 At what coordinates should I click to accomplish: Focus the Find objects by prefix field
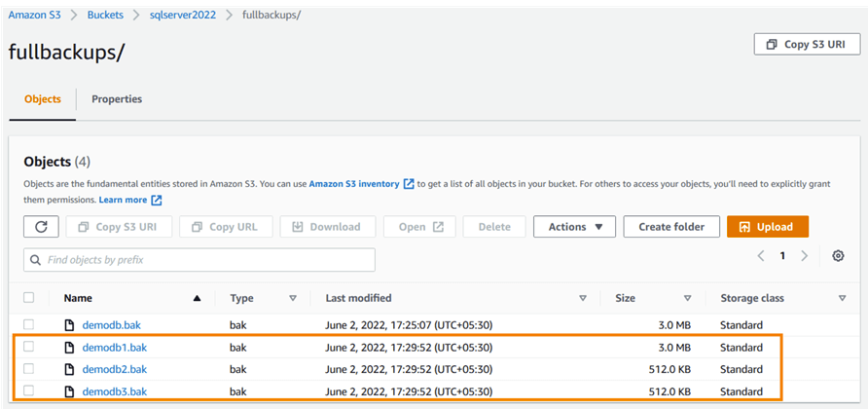(x=199, y=259)
